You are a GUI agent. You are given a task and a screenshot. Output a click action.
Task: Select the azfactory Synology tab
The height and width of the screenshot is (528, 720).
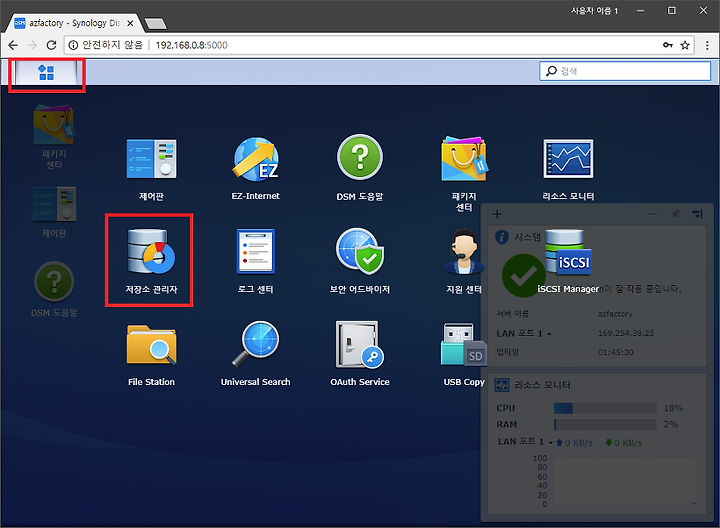73,23
